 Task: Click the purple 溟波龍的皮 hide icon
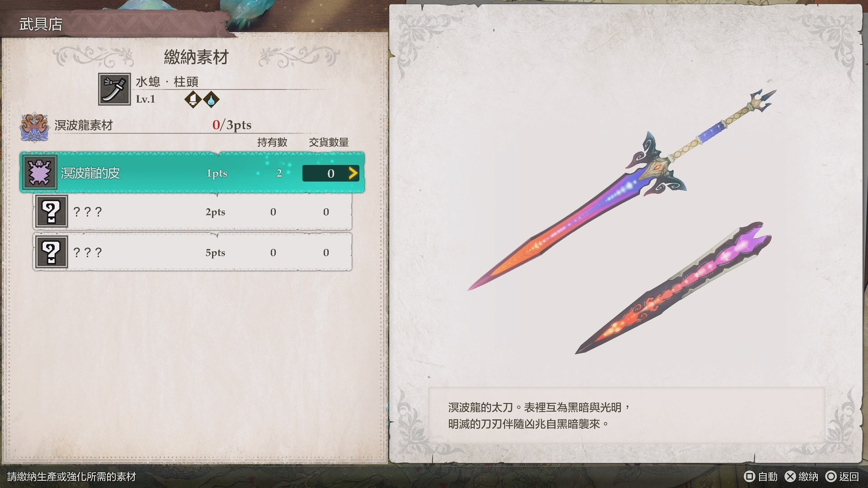[x=40, y=173]
